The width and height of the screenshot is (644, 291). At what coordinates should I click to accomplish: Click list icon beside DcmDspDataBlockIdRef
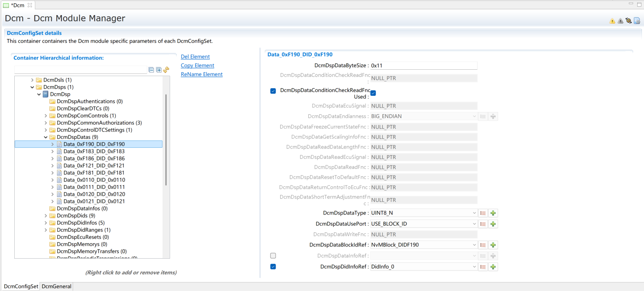click(483, 245)
